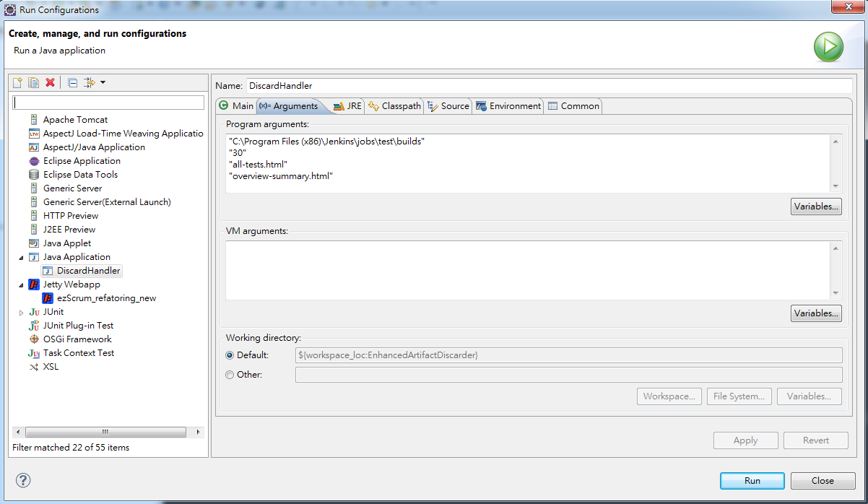This screenshot has width=868, height=504.
Task: Delete selected launch configuration with red X
Action: click(50, 82)
